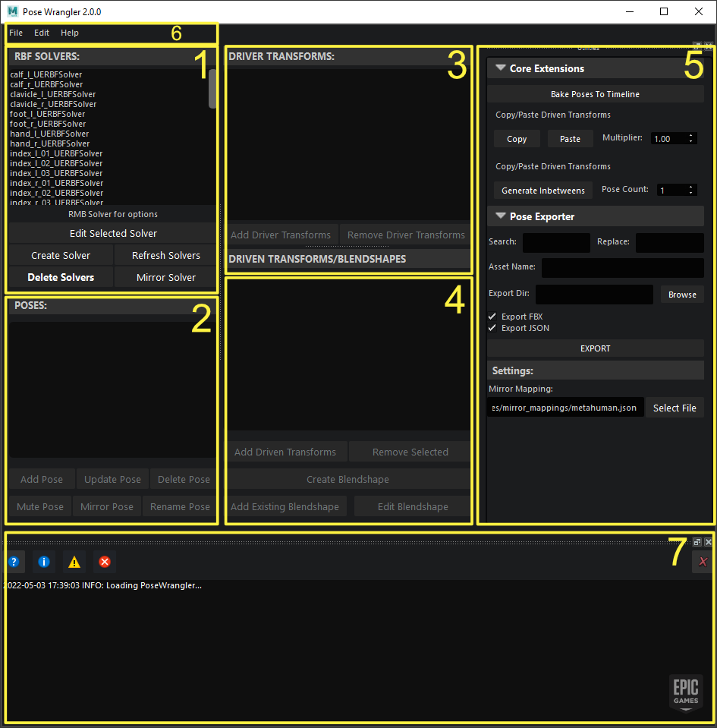Collapse the Pose Exporter section

tap(501, 216)
